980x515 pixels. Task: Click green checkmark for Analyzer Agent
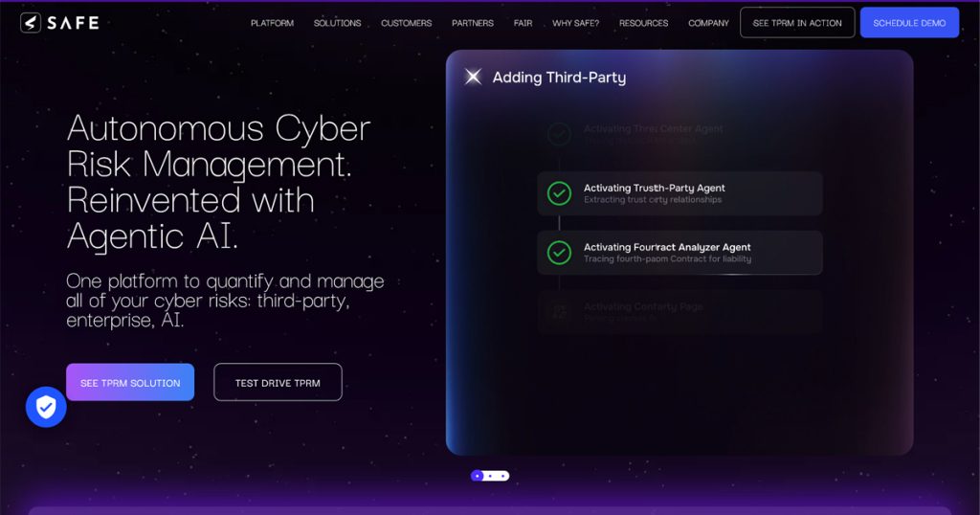tap(559, 253)
